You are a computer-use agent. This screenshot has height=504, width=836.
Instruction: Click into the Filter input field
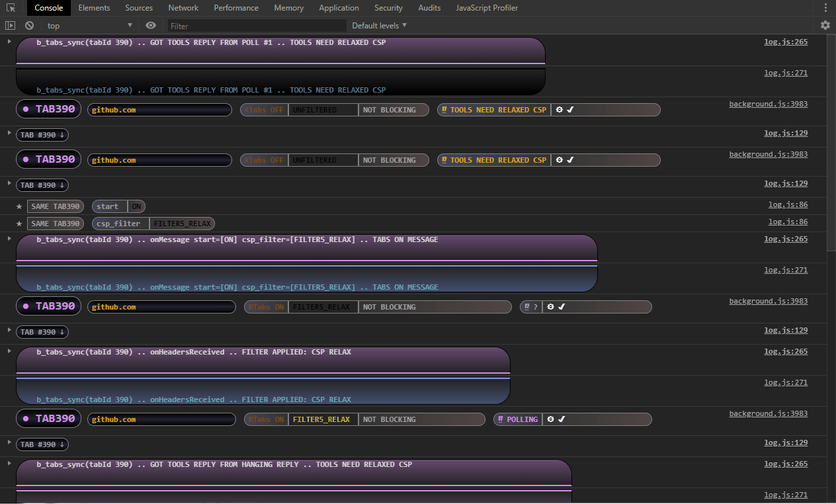[257, 26]
